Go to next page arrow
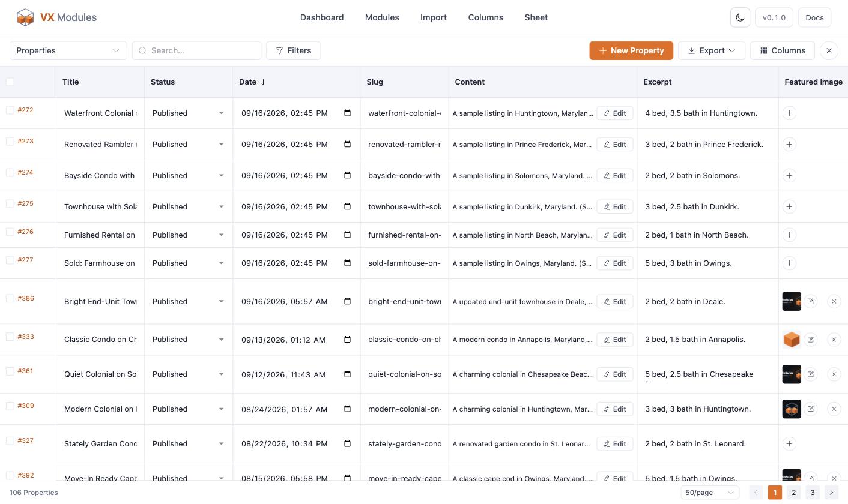Viewport: 848px width, 504px height. tap(831, 493)
